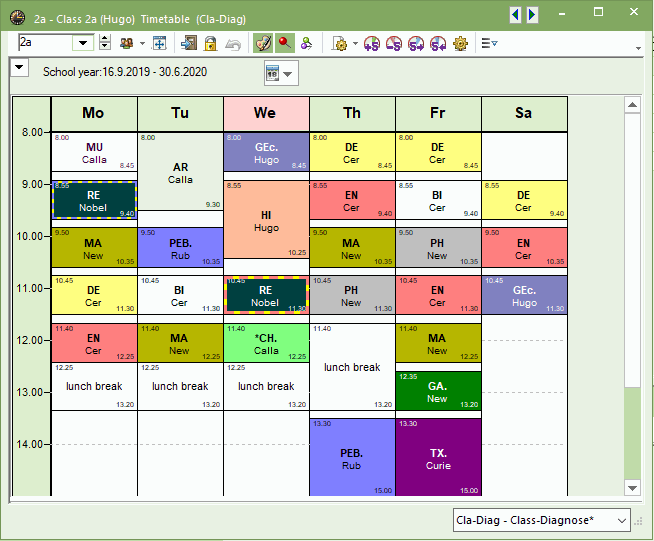The height and width of the screenshot is (541, 654).
Task: Select Friday GA. New dark green lesson
Action: (x=438, y=391)
